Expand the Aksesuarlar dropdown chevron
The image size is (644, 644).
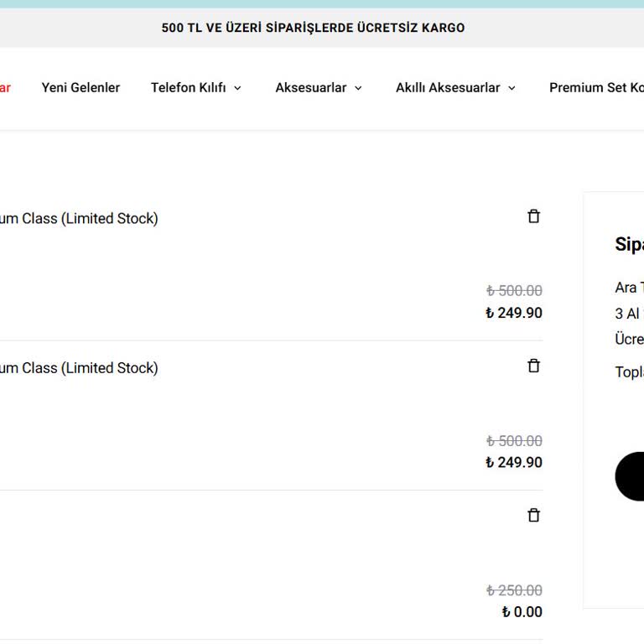pyautogui.click(x=358, y=88)
